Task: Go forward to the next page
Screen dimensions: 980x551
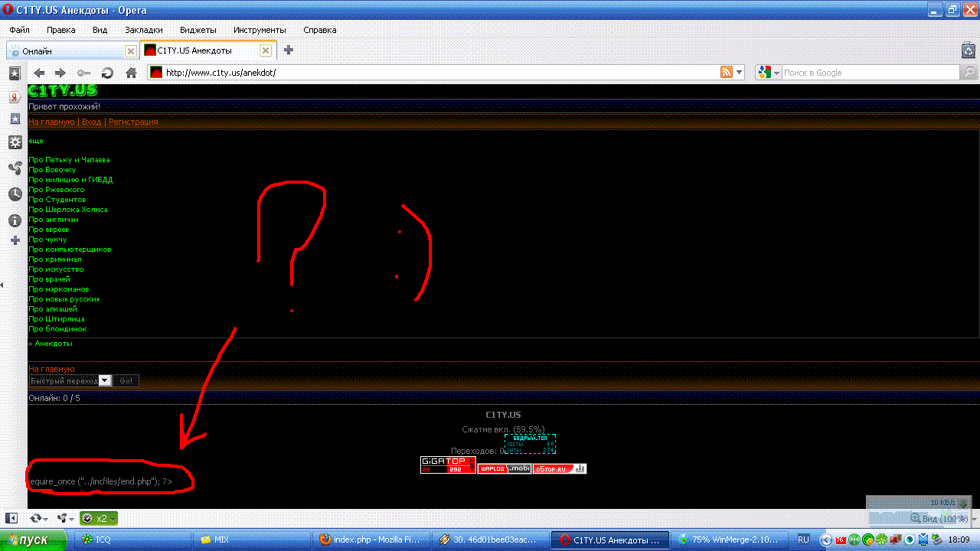Action: tap(60, 73)
